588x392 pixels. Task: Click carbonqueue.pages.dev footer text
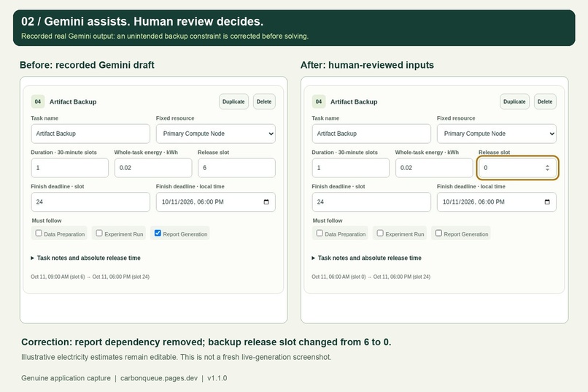pyautogui.click(x=159, y=378)
